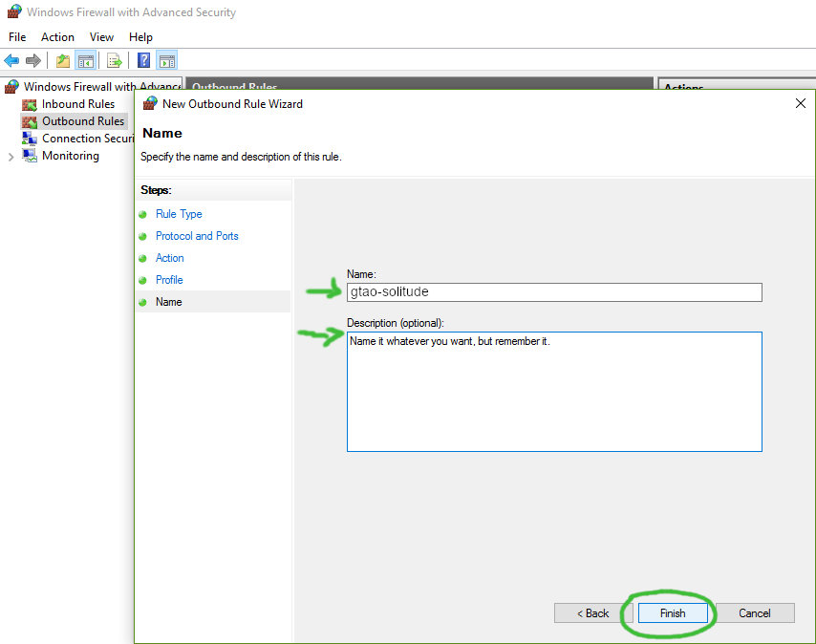Click the Monitoring tree icon
816x644 pixels.
point(29,156)
